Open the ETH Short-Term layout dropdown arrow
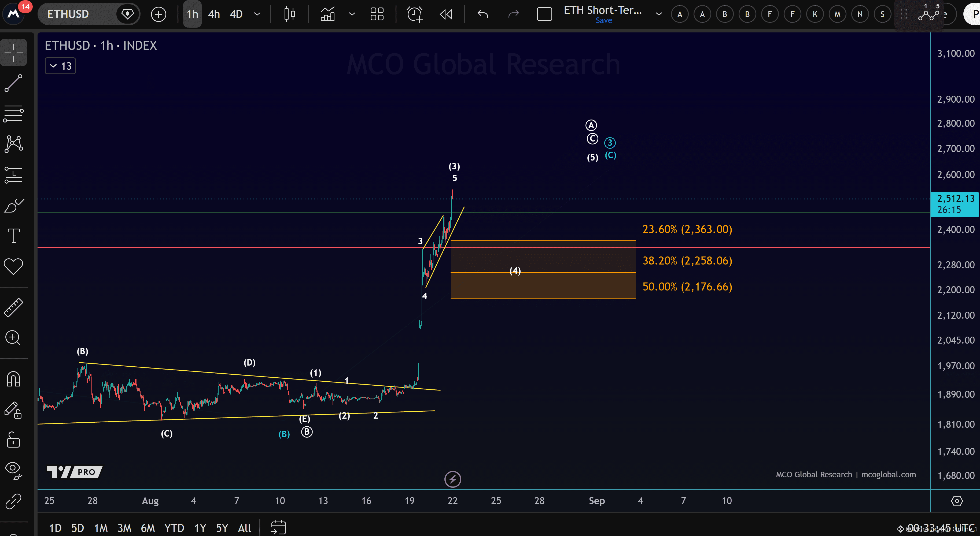Viewport: 980px width, 536px height. pos(658,14)
